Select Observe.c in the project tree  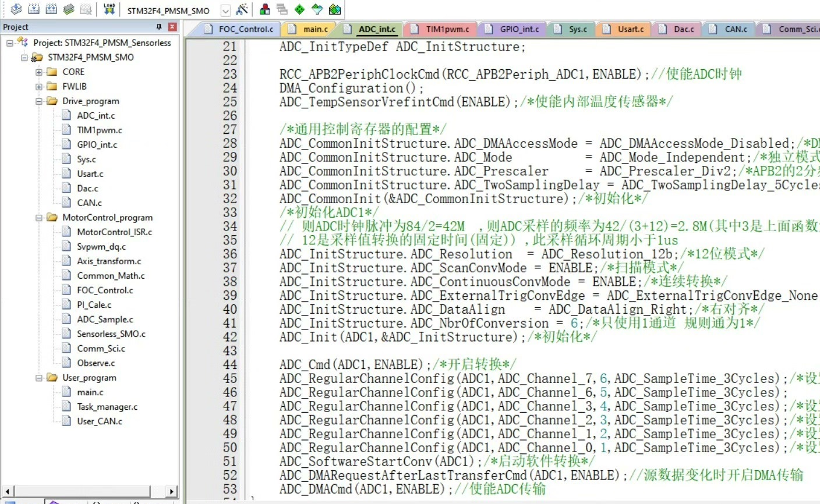click(x=96, y=363)
